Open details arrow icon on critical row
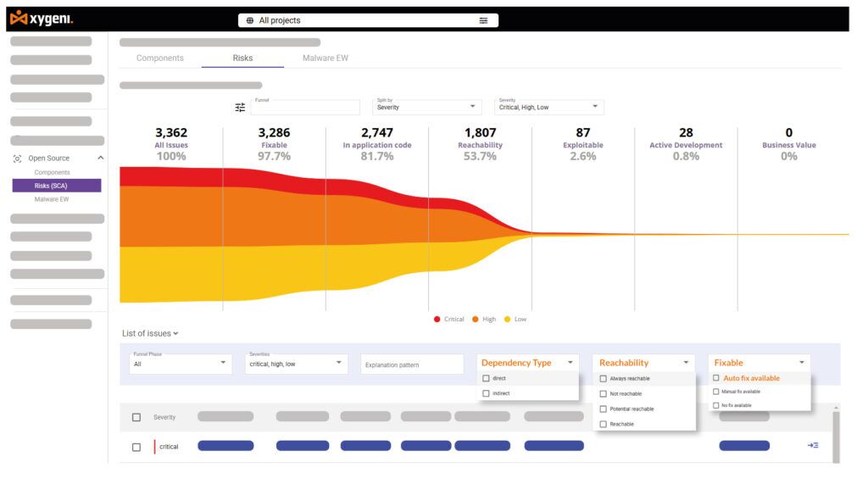This screenshot has height=484, width=868. click(813, 445)
